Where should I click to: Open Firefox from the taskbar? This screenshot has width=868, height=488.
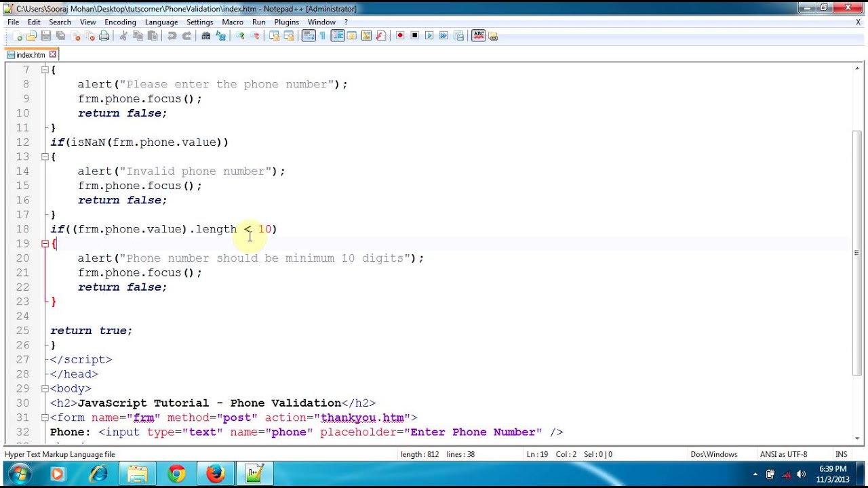click(x=216, y=474)
